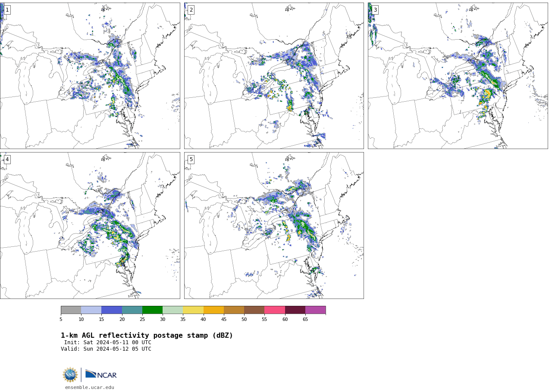The image size is (552, 392).
Task: Click the teal 20-25 dBZ swatch
Action: point(132,310)
